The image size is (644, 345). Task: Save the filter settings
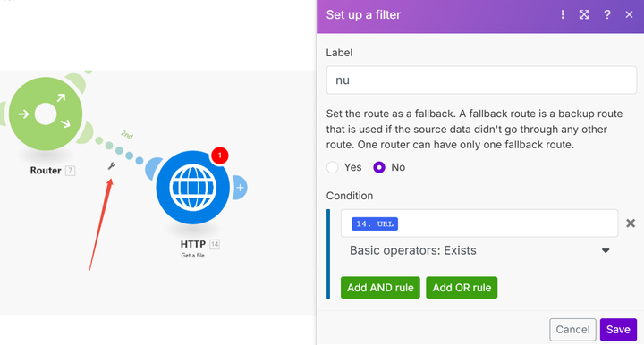coord(618,330)
